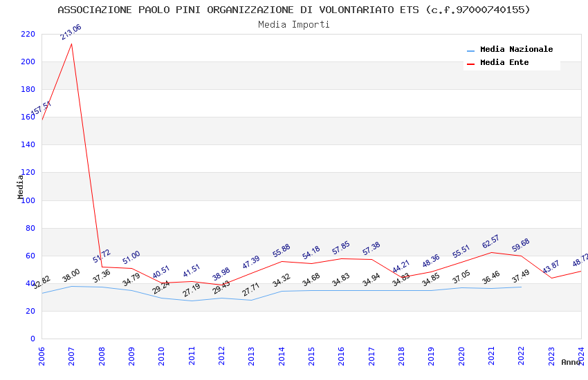Click the Media Nazionale legend entry
This screenshot has width=588, height=380.
516,50
